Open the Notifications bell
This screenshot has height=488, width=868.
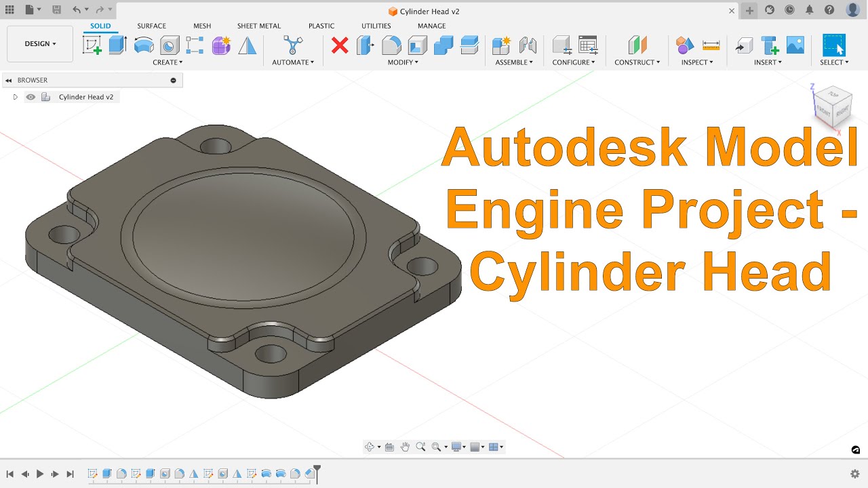pyautogui.click(x=809, y=10)
